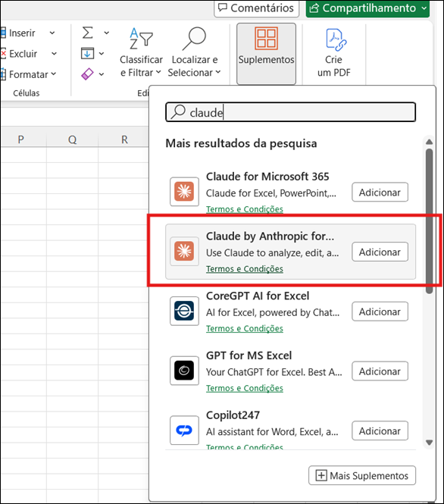Add the Copilot247 add-in
This screenshot has width=444, height=504.
click(x=380, y=430)
